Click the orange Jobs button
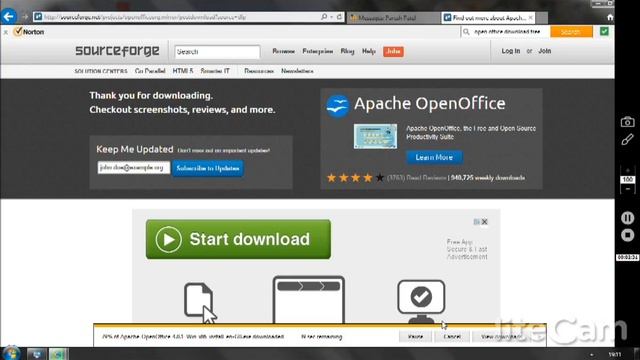The image size is (640, 360). click(393, 51)
